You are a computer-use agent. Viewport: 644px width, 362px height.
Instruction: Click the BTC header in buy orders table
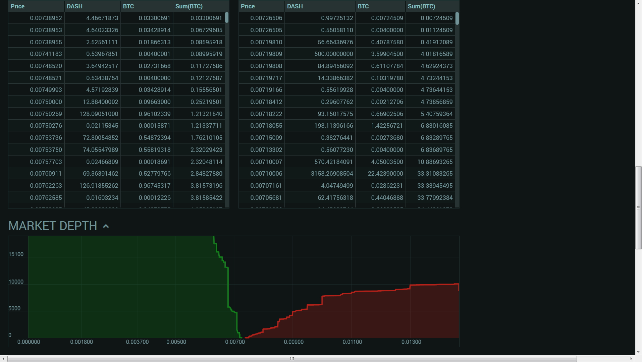point(363,6)
